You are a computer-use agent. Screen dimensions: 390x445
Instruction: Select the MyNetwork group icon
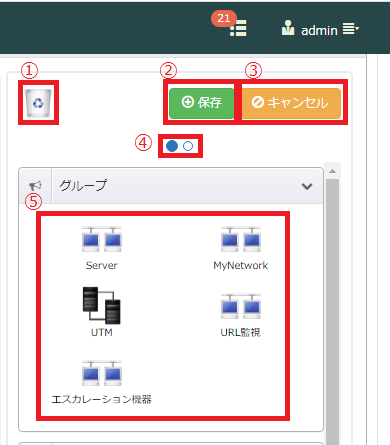pos(241,239)
